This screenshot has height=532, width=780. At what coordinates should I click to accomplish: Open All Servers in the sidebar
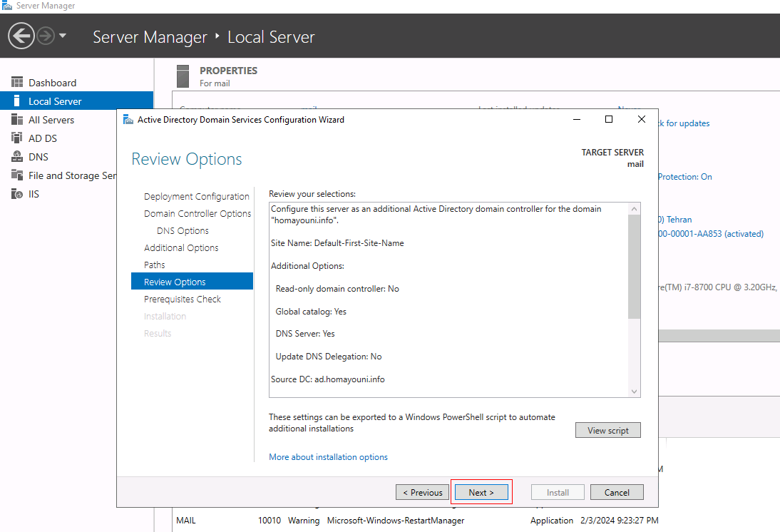[x=51, y=120]
